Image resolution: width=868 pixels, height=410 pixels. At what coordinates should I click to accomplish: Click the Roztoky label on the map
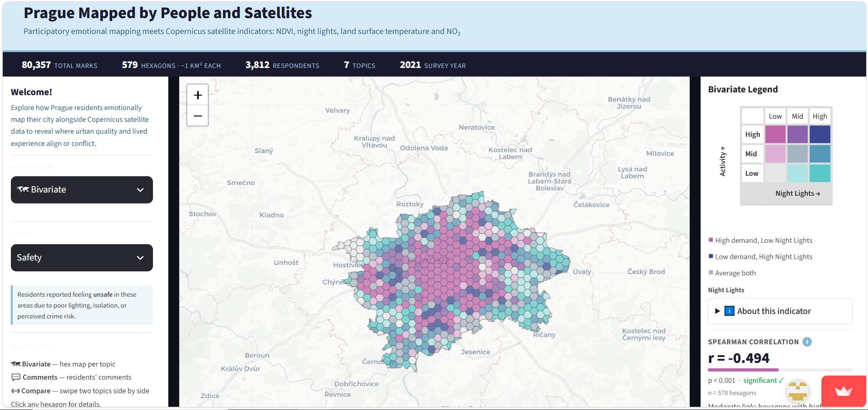click(x=410, y=204)
